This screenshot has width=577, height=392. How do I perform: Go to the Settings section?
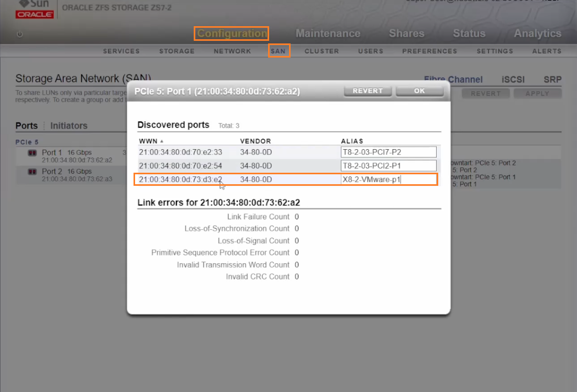tap(495, 51)
